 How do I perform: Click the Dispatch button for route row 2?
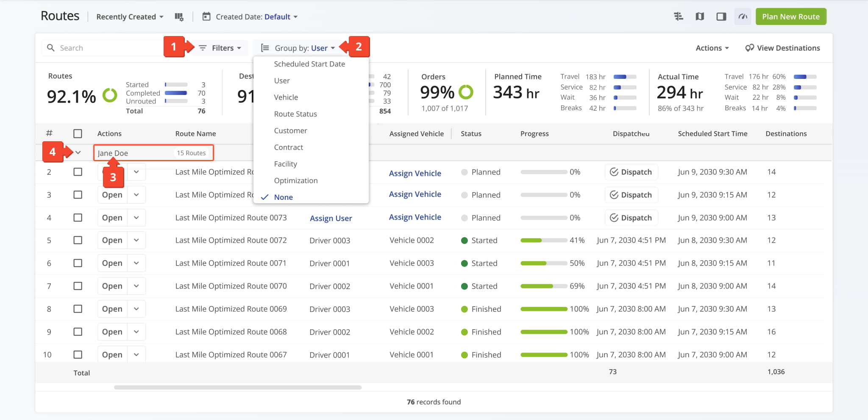coord(631,172)
